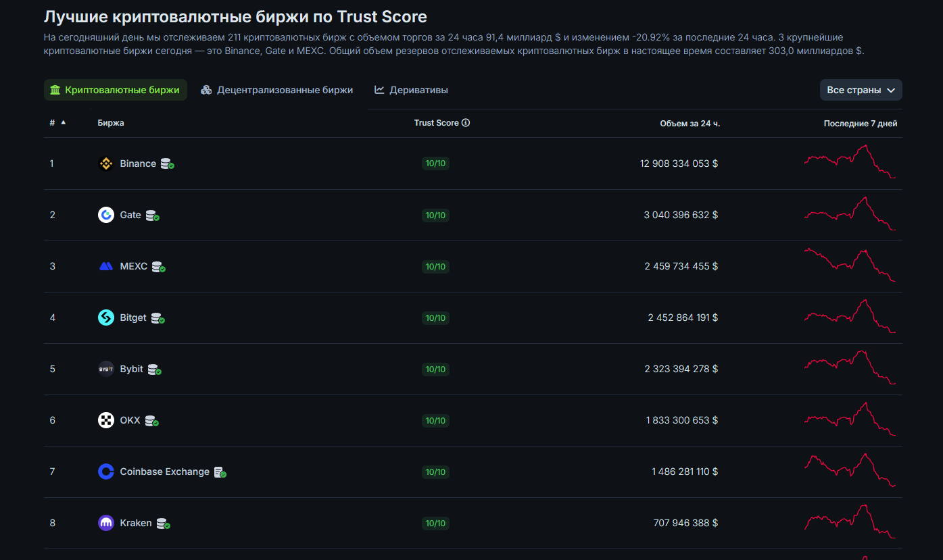Click volume value 2 459 734 455 $
943x560 pixels.
(x=681, y=266)
